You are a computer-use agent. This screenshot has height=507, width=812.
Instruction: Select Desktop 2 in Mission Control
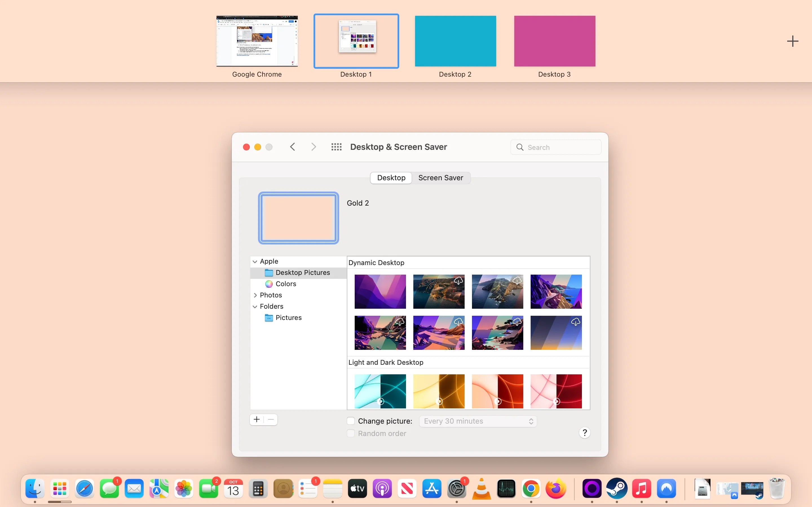[x=455, y=41]
